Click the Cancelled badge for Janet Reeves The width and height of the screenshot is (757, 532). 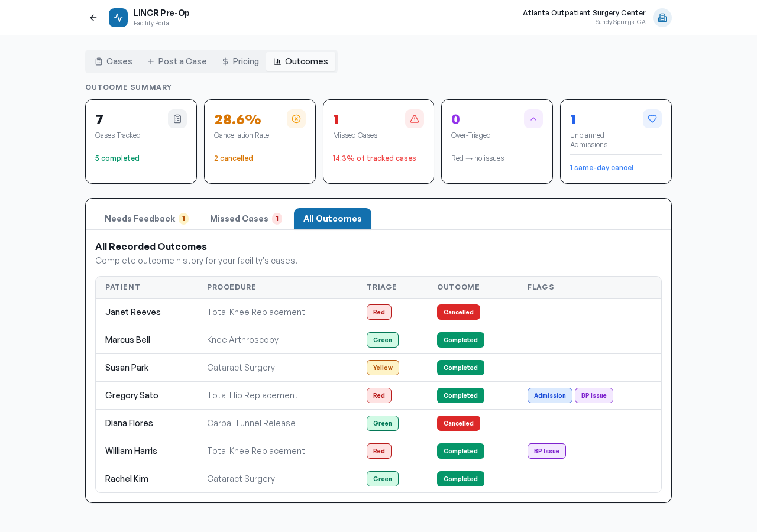458,312
